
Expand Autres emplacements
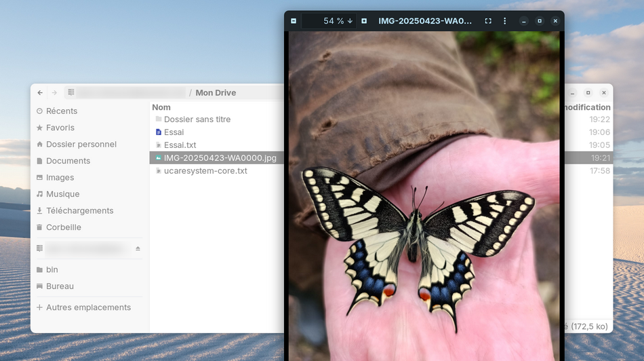click(88, 307)
